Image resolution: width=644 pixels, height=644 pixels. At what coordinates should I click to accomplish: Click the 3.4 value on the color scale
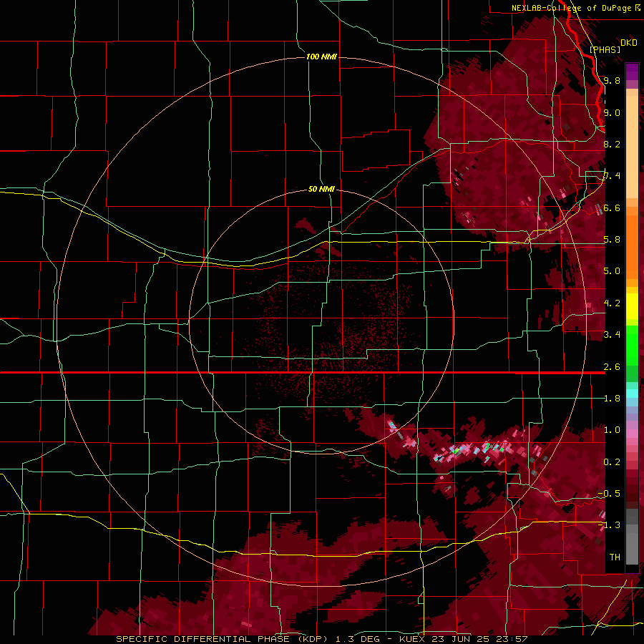click(612, 335)
